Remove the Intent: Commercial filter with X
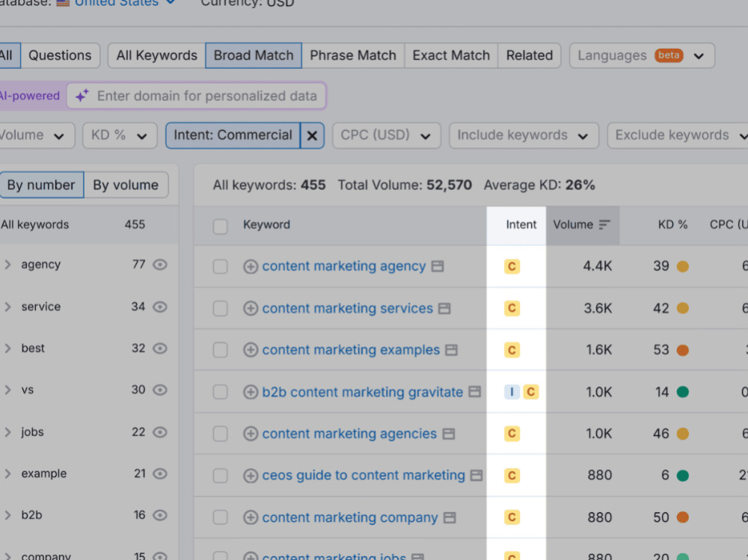Screen dimensions: 748x560 pyautogui.click(x=312, y=135)
